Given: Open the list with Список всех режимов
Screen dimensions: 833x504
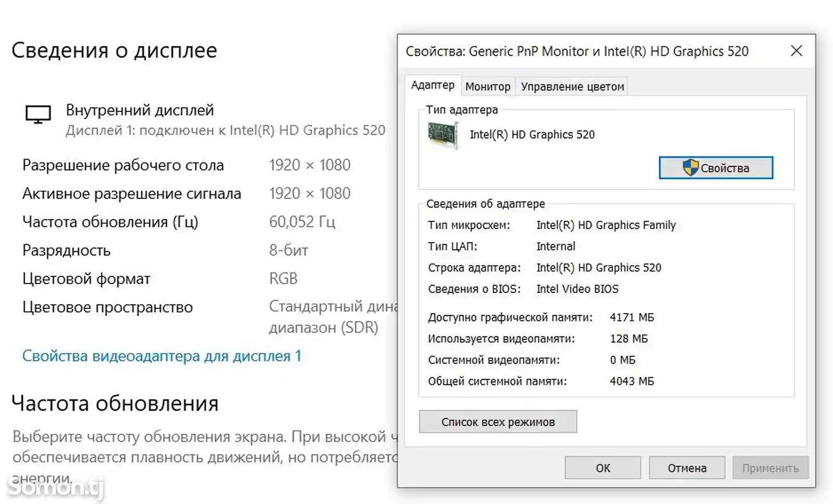Looking at the screenshot, I should 498,422.
